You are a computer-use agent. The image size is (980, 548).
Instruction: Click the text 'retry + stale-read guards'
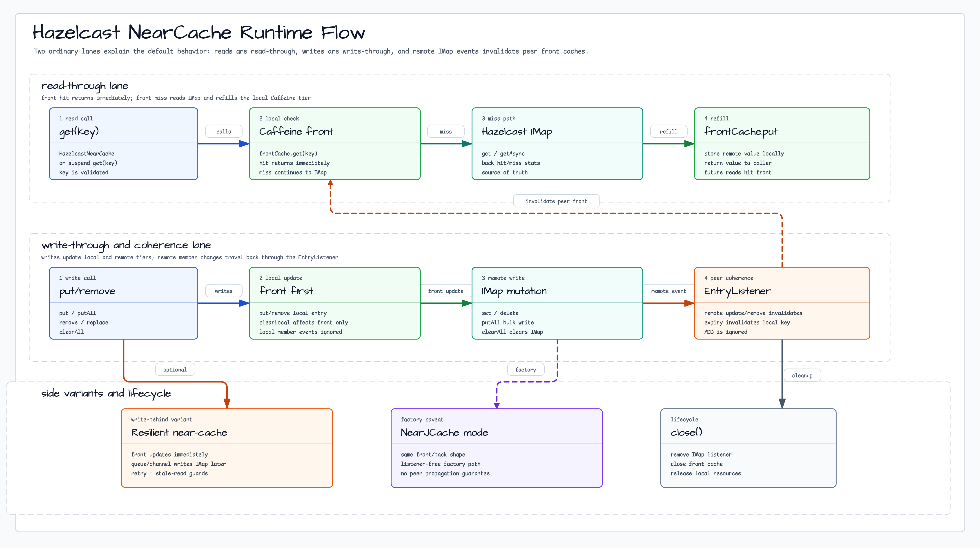(x=169, y=473)
